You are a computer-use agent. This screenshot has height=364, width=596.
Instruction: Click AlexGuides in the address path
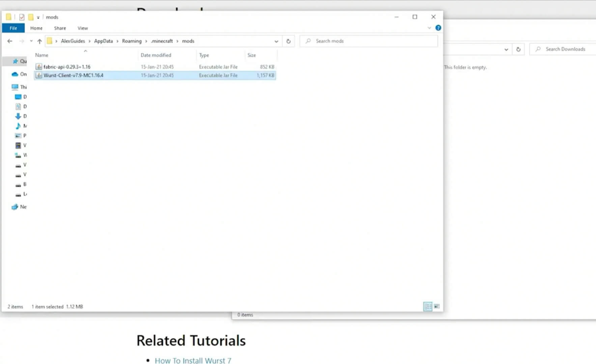73,41
